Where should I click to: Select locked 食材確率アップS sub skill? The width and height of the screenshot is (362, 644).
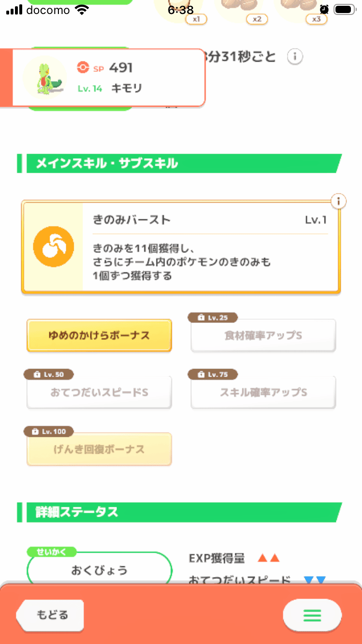(x=263, y=336)
